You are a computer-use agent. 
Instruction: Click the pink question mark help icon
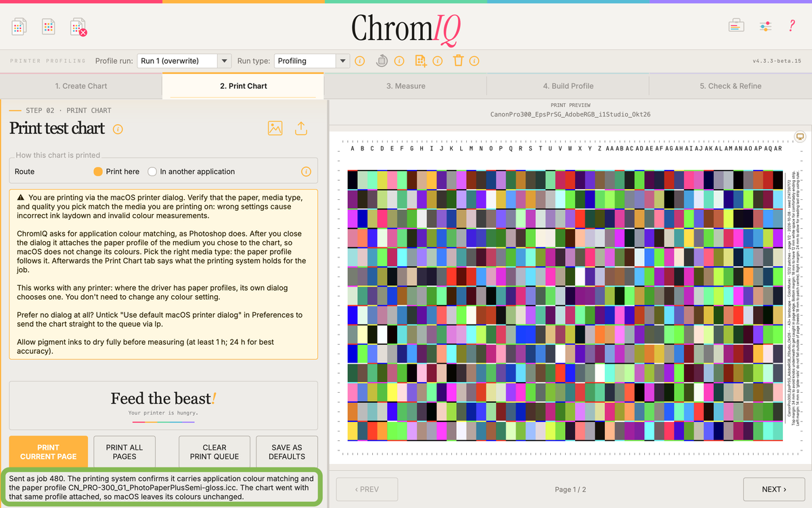tap(792, 26)
